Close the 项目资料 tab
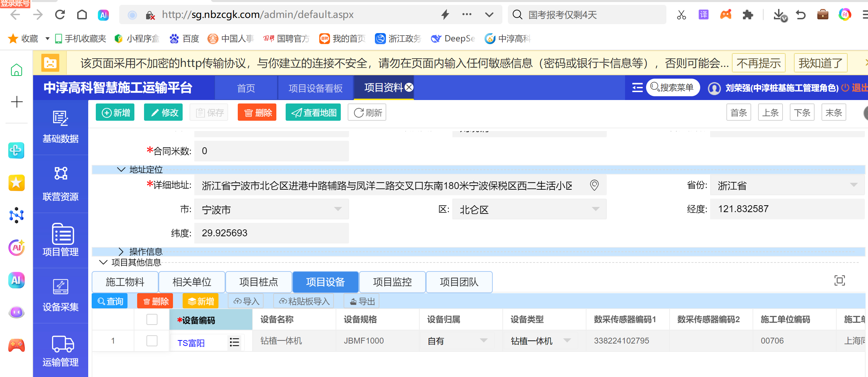This screenshot has height=377, width=868. [409, 87]
